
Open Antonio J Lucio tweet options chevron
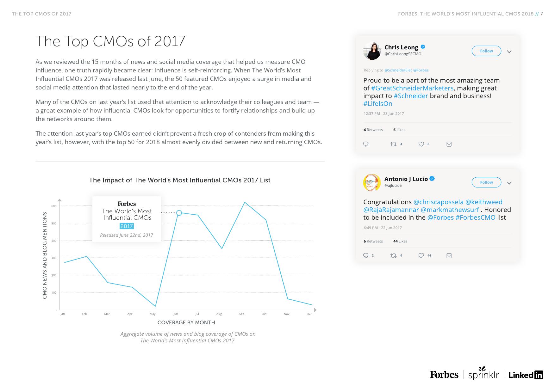[x=509, y=183]
